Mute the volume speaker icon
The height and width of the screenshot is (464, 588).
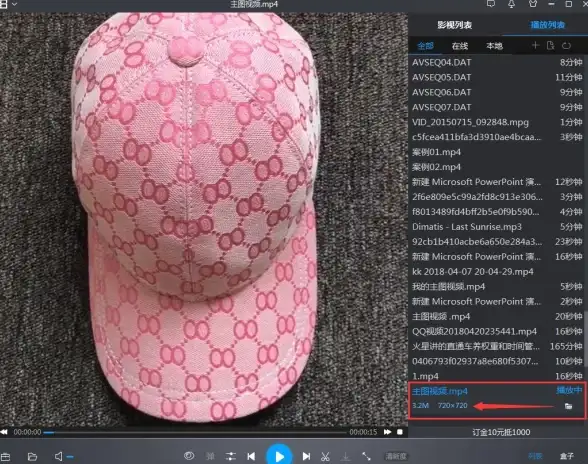(x=59, y=456)
